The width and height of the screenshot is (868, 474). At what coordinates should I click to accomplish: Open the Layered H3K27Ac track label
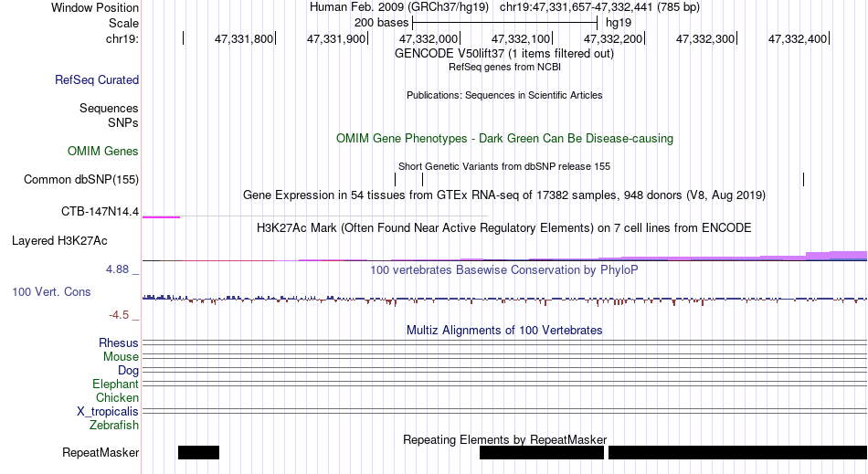[x=59, y=240]
